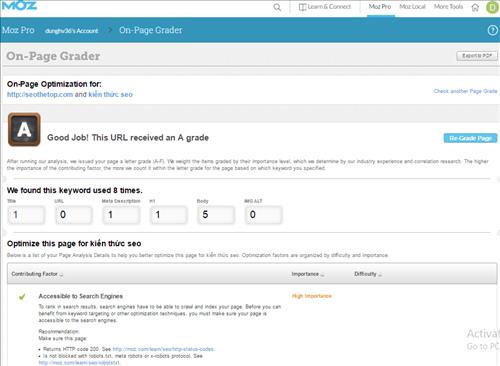Click Moz Pro in the breadcrumb bar
The width and height of the screenshot is (500, 366).
(x=18, y=30)
